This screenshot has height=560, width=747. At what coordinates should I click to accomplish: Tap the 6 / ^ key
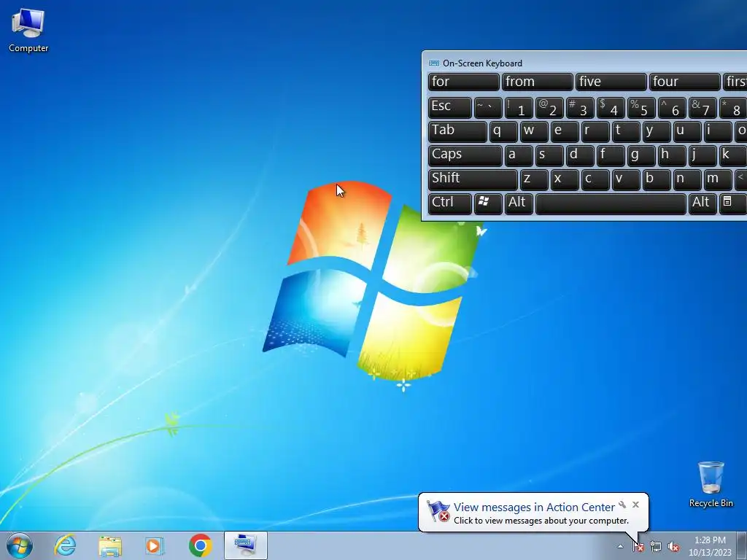pos(672,108)
